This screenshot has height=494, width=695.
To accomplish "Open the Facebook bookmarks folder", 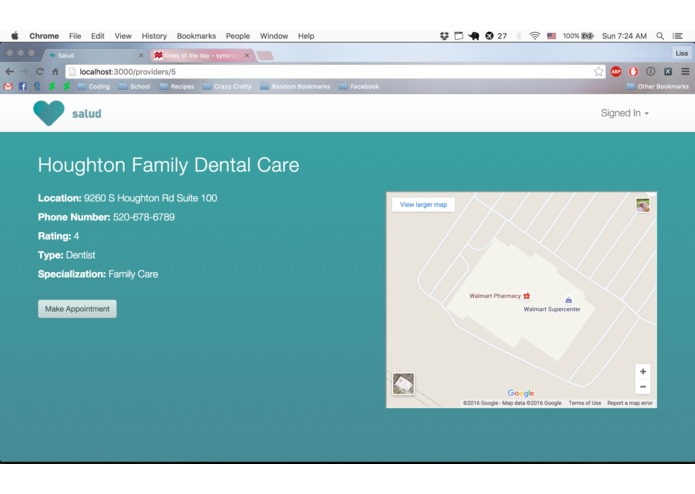I will coord(359,86).
